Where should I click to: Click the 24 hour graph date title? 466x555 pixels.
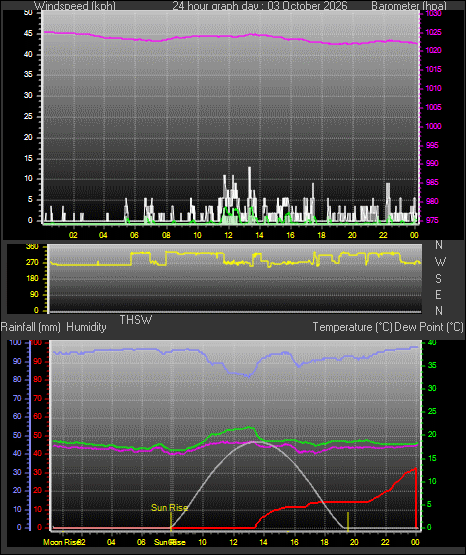(x=260, y=6)
